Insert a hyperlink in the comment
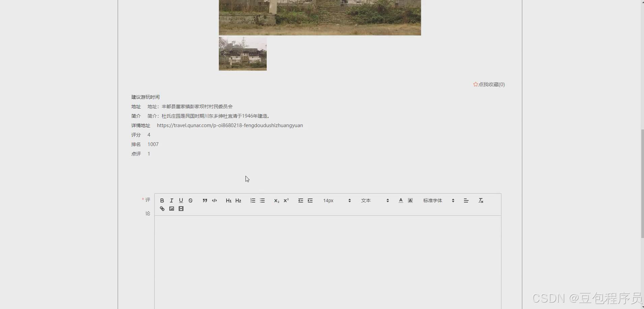This screenshot has height=309, width=644. [162, 208]
